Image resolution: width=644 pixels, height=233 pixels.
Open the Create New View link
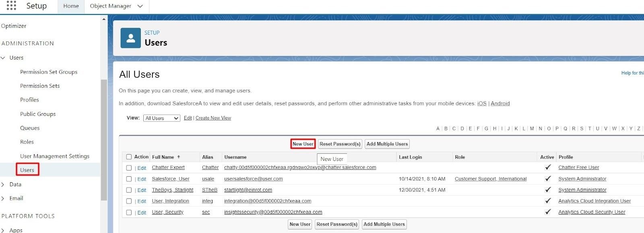213,118
